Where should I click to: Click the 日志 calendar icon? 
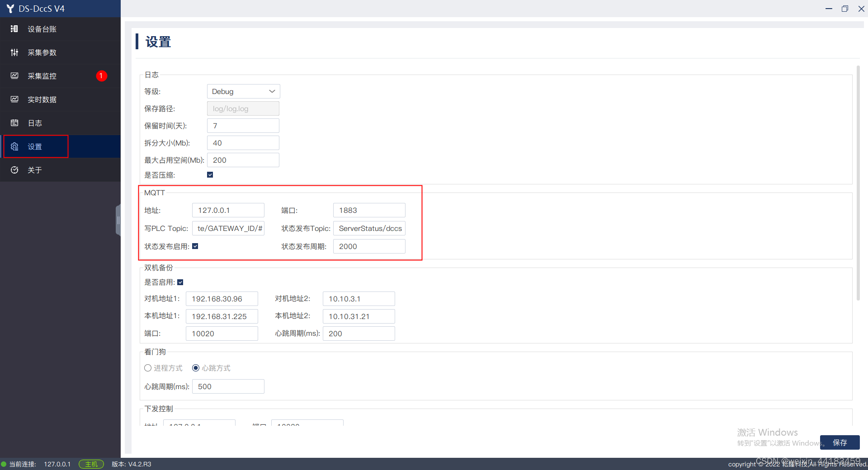pos(14,123)
